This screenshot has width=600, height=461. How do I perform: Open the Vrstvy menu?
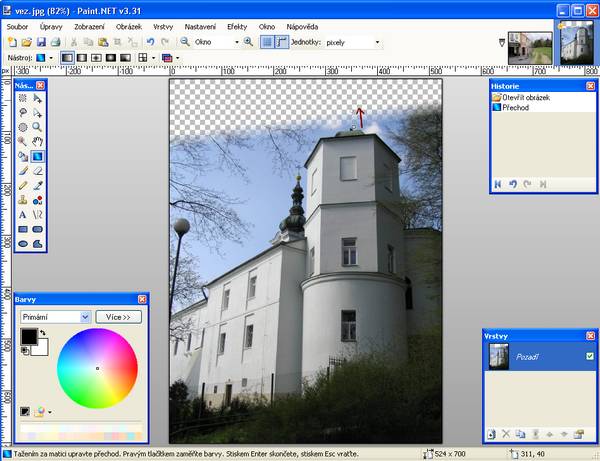point(163,25)
